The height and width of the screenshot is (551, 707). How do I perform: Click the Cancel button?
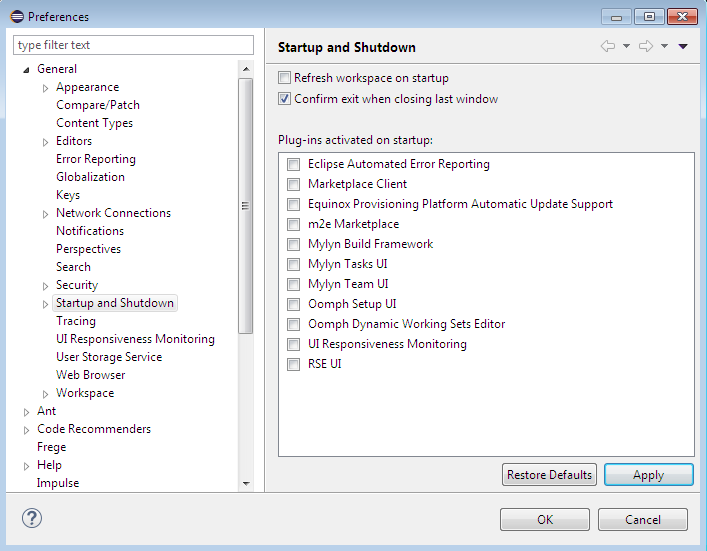click(x=643, y=519)
